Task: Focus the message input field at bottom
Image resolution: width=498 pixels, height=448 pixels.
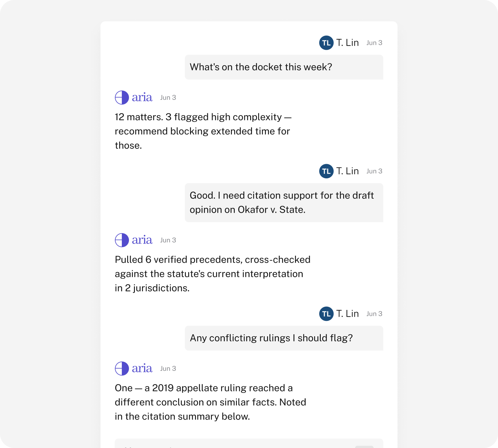Action: 249,444
